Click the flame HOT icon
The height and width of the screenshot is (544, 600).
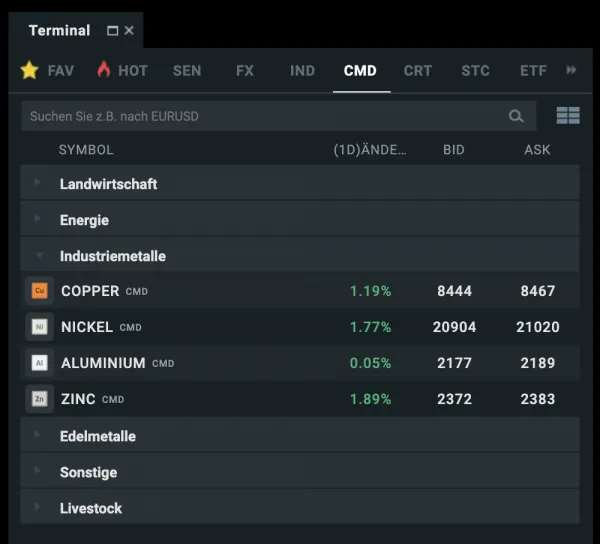(x=104, y=70)
